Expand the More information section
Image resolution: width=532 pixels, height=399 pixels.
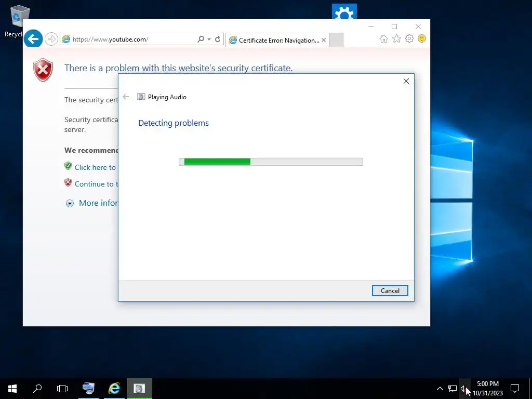70,203
